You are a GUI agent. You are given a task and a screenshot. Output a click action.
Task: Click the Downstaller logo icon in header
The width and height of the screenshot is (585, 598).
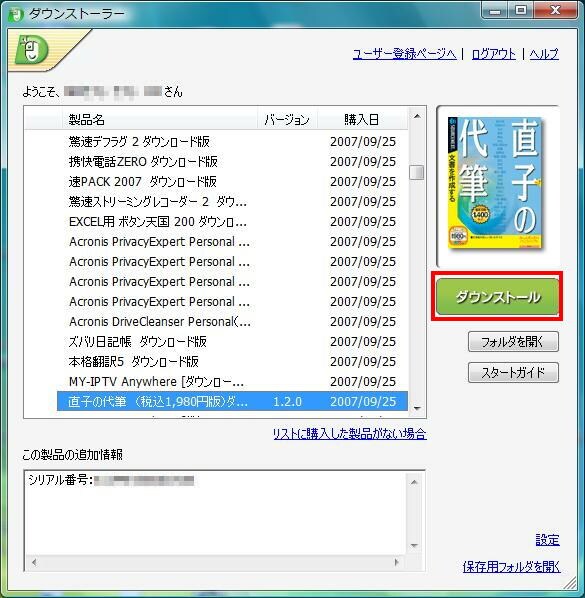point(32,50)
